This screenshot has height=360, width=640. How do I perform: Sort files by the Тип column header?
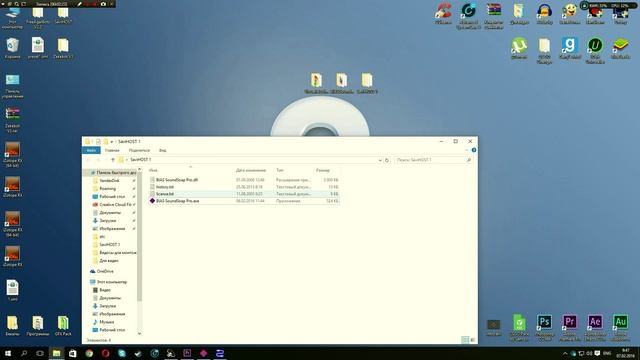pyautogui.click(x=280, y=170)
